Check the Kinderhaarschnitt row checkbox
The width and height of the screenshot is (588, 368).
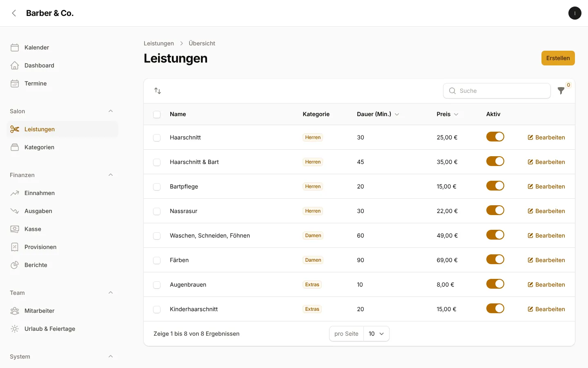pos(157,310)
